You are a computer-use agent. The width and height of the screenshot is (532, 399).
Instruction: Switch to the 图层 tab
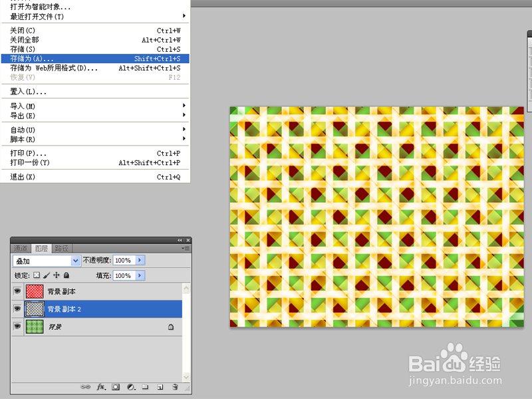pyautogui.click(x=41, y=248)
